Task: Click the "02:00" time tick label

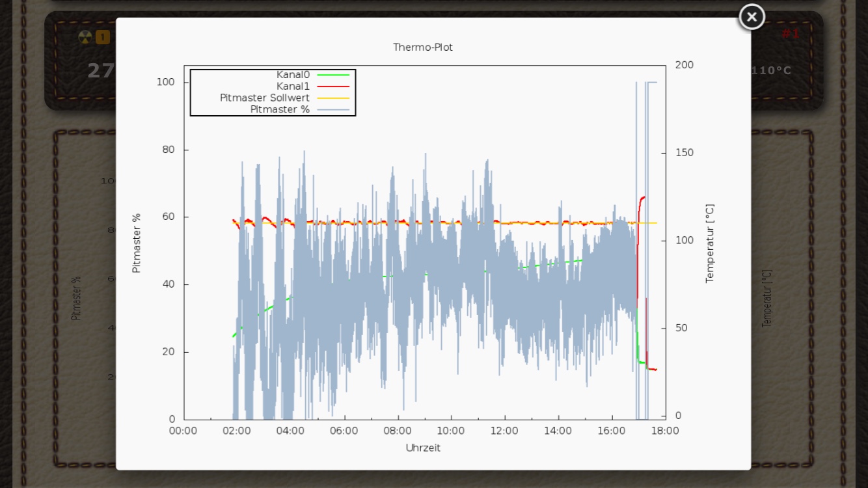Action: [x=237, y=431]
